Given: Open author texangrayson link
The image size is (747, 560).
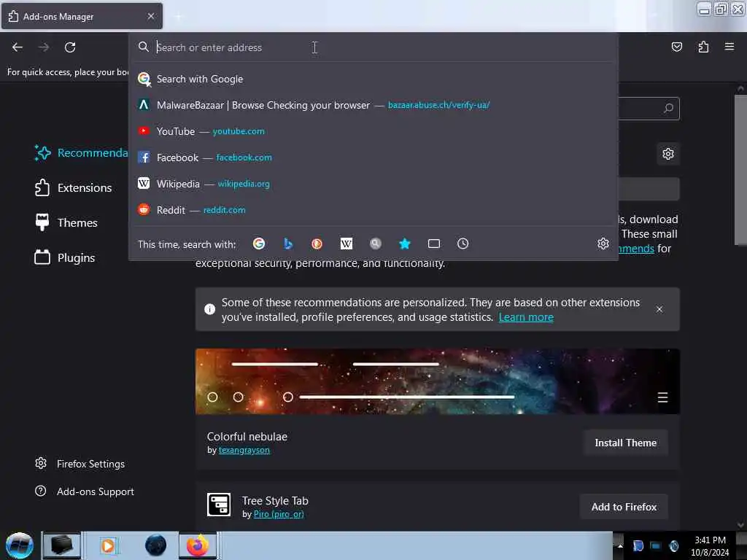Looking at the screenshot, I should [244, 450].
